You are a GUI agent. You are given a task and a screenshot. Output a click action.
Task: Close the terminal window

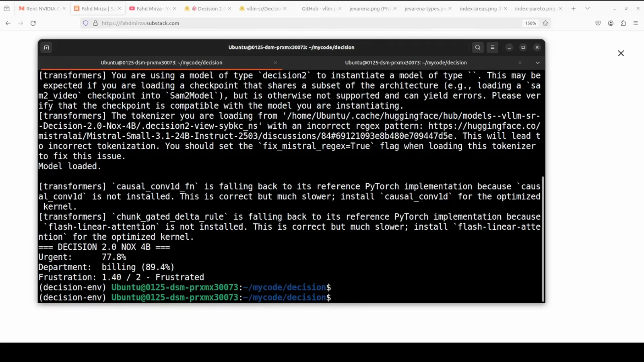click(537, 47)
